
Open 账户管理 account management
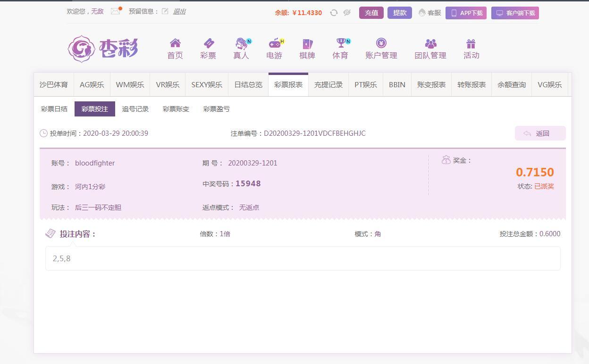[381, 49]
